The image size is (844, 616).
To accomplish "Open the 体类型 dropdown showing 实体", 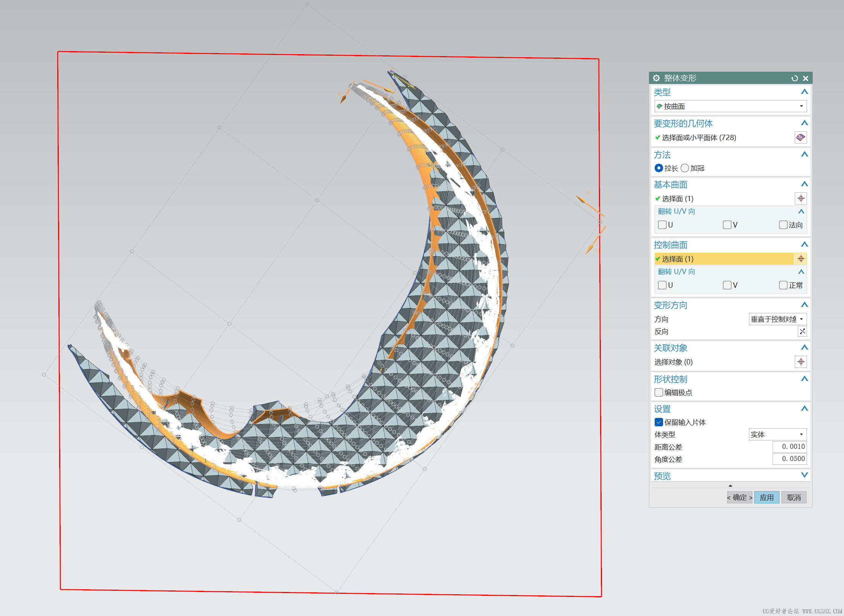I will [x=778, y=434].
